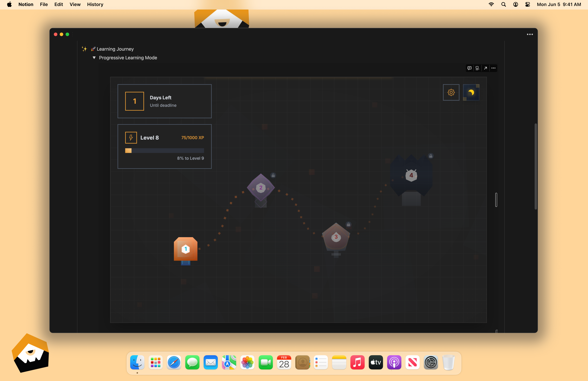The height and width of the screenshot is (381, 588).
Task: Open Apple TV from the dock
Action: pos(376,362)
